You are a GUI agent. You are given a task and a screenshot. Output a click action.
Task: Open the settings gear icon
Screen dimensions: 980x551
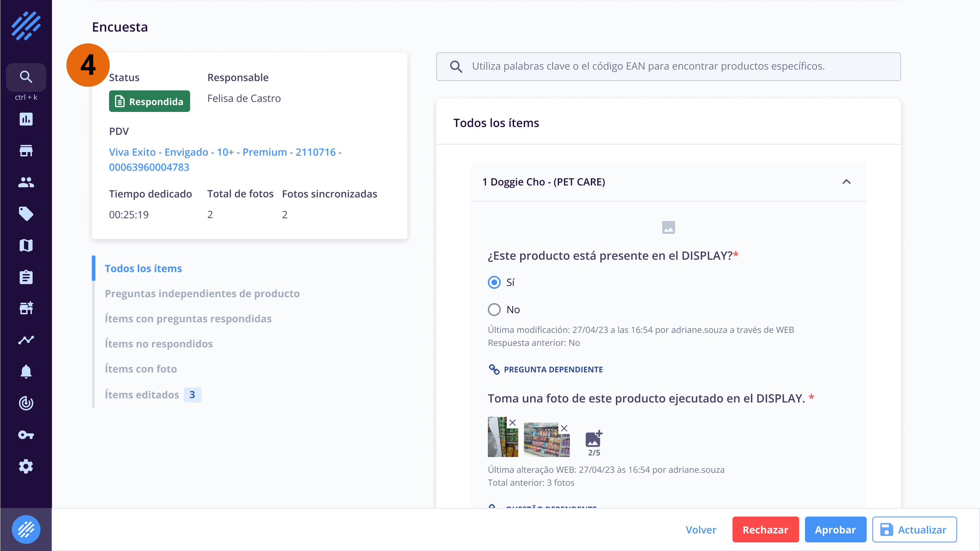coord(26,466)
